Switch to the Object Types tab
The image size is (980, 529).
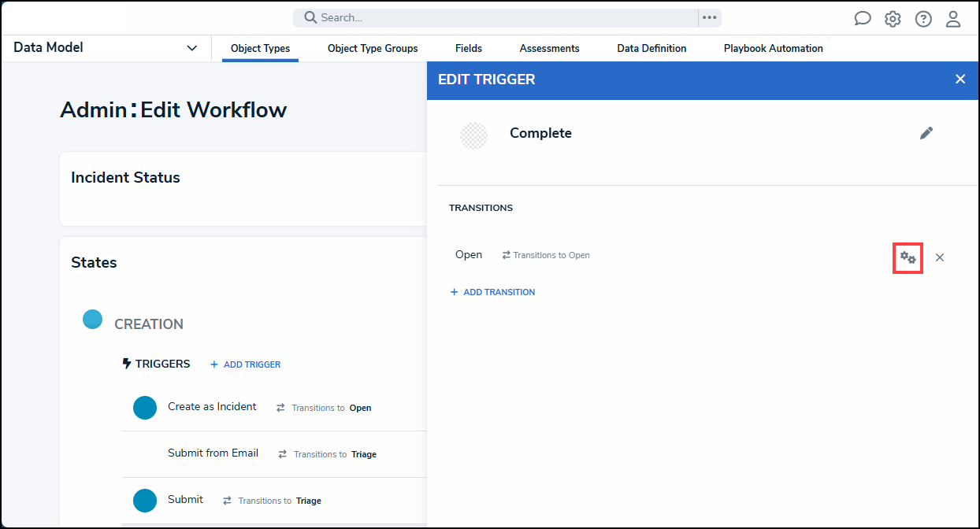(260, 48)
